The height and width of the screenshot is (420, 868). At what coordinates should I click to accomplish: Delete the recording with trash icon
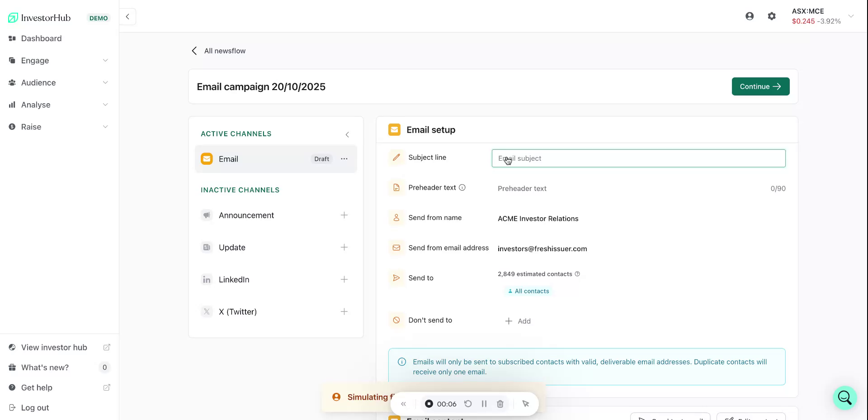[500, 404]
